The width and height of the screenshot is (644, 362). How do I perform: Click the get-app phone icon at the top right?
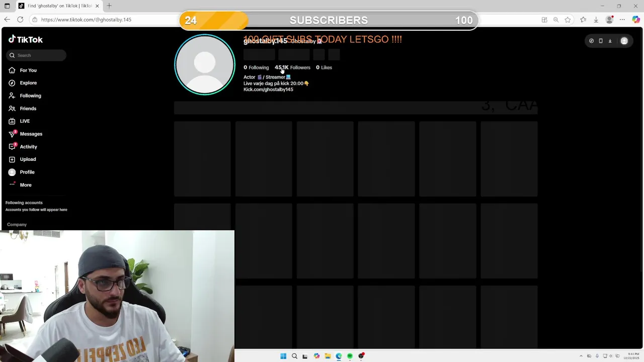pos(601,41)
